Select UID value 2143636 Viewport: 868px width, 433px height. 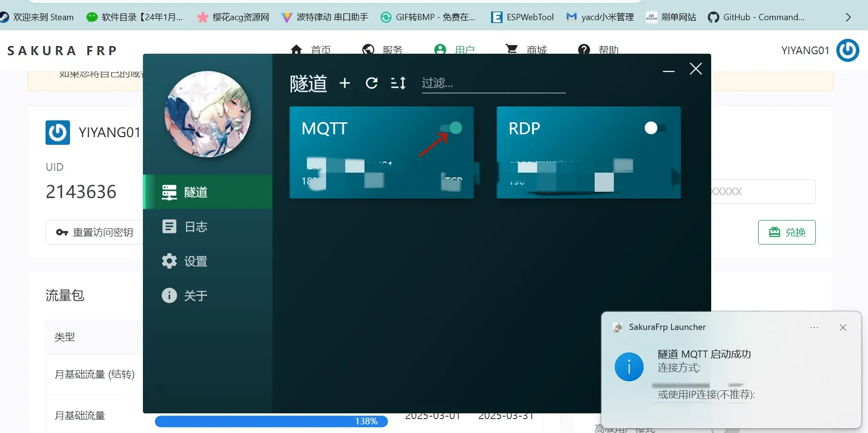pyautogui.click(x=81, y=192)
